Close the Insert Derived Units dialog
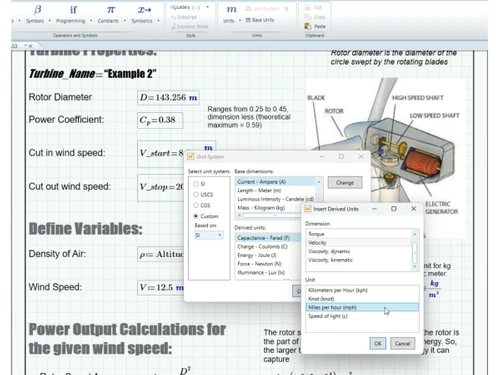This screenshot has height=375, width=500. coord(414,209)
